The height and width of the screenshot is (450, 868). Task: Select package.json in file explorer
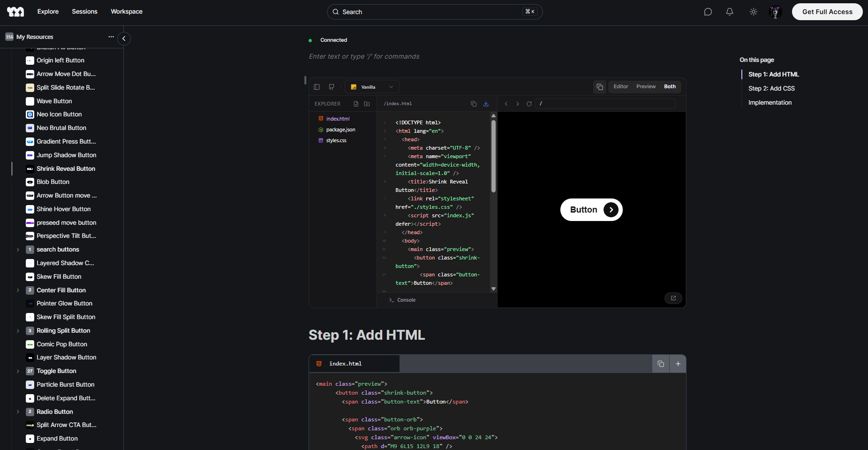tap(340, 130)
